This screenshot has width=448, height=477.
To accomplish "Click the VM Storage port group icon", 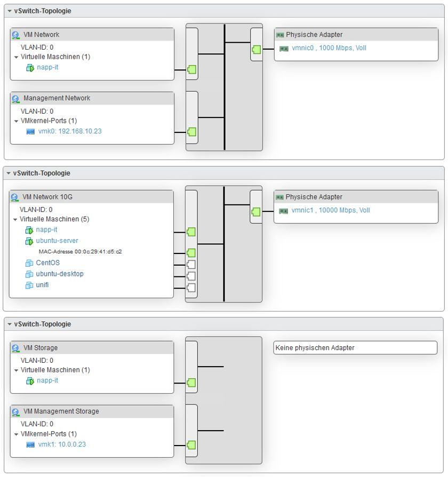I will coord(15,348).
